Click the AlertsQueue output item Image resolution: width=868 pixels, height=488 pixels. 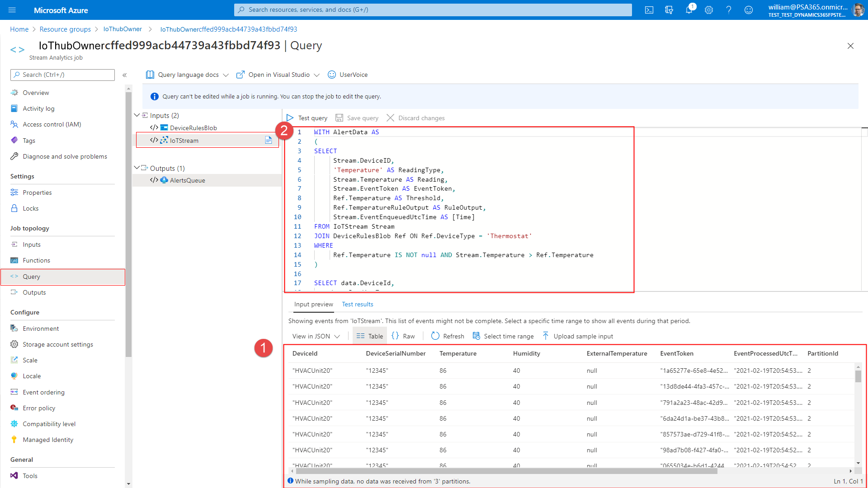pos(188,180)
